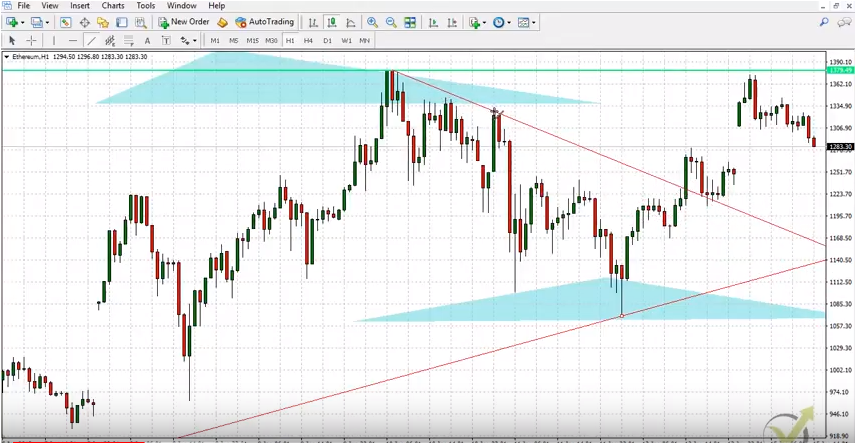Switch to D1 daily timeframe

(327, 40)
